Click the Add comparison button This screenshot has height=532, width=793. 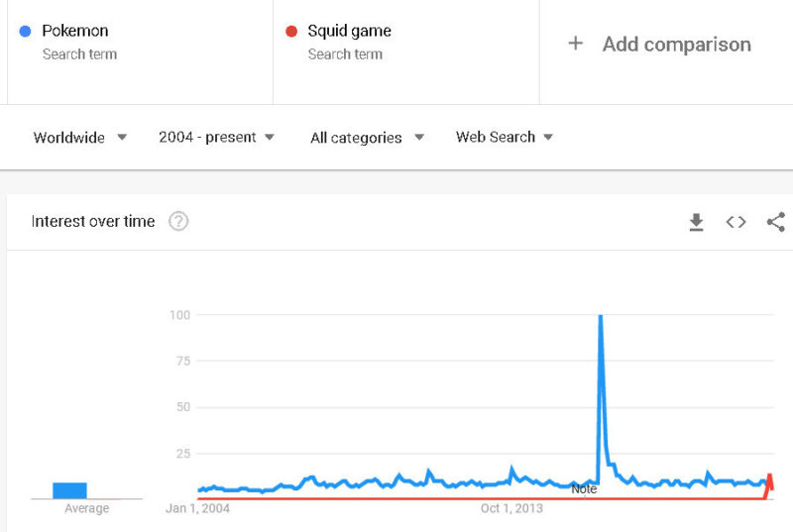point(676,45)
